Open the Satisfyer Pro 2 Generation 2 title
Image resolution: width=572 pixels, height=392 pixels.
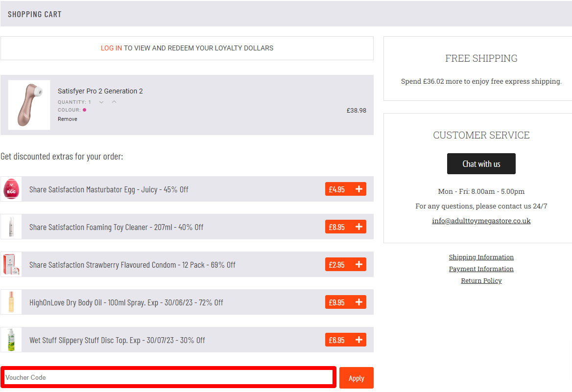point(100,91)
